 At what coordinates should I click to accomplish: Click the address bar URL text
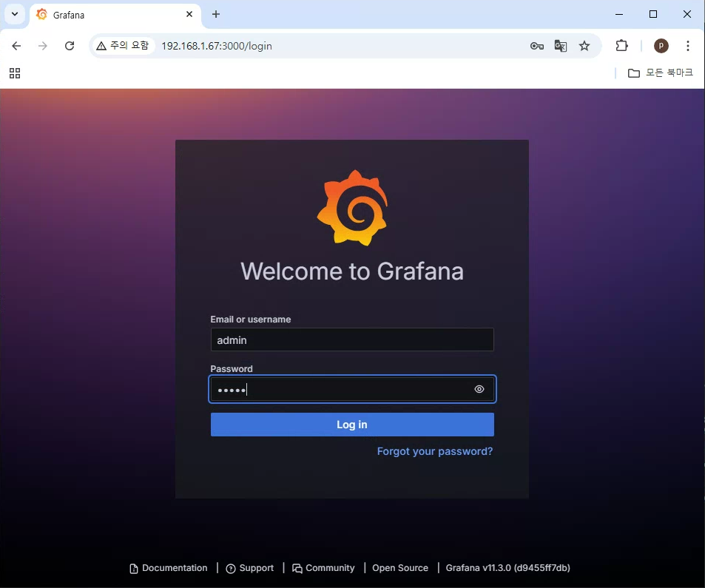(217, 46)
